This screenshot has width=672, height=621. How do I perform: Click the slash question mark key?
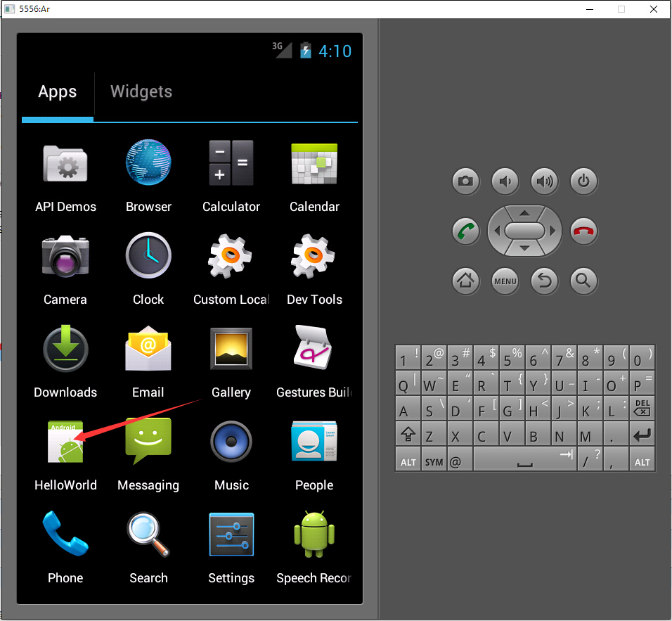(590, 459)
